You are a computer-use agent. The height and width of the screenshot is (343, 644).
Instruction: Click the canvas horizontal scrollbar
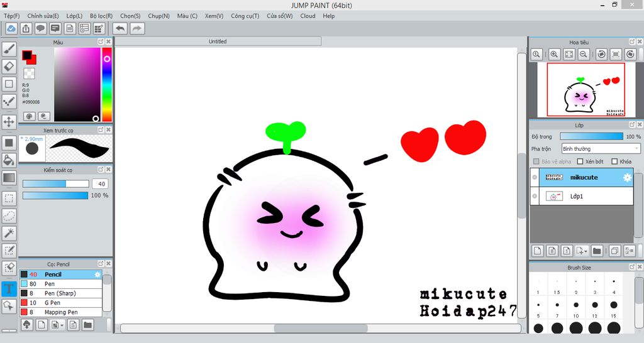[321, 328]
